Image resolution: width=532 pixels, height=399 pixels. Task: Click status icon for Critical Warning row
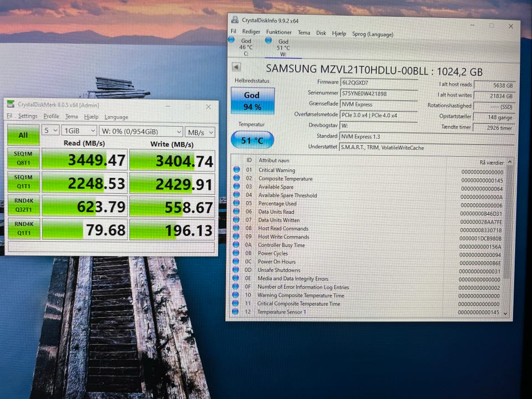(x=237, y=170)
